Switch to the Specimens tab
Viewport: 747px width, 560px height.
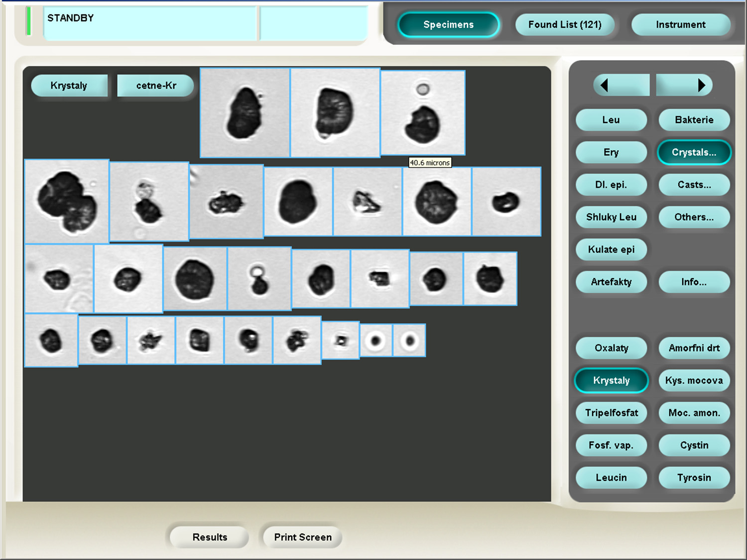point(449,24)
